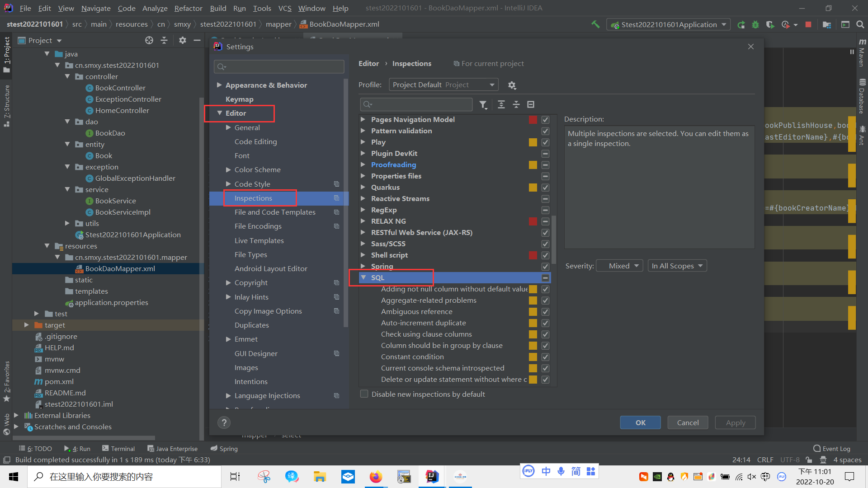Open the Refactor menu

click(x=188, y=8)
